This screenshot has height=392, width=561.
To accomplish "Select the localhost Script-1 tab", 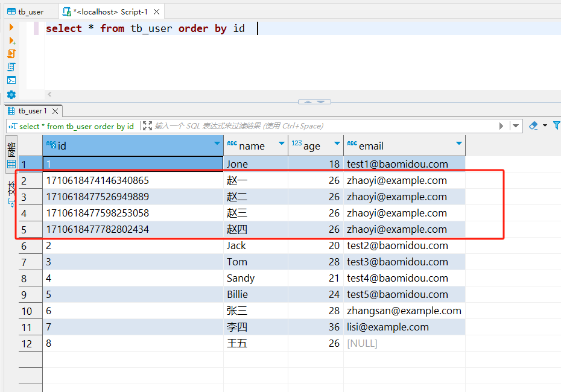I will 110,12.
